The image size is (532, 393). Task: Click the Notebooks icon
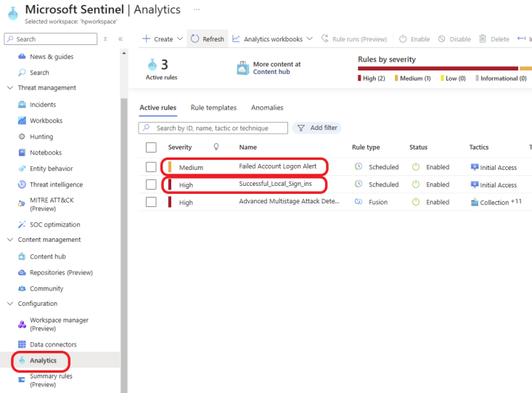point(22,152)
